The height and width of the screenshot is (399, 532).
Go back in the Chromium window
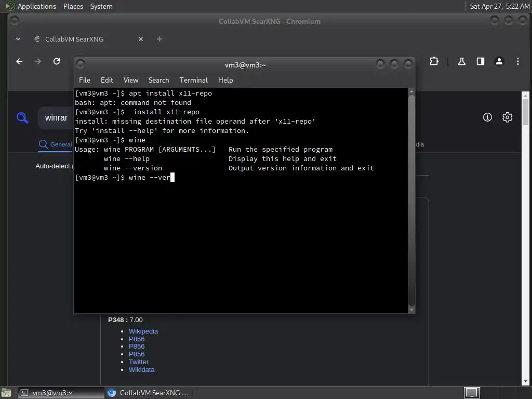[x=19, y=61]
